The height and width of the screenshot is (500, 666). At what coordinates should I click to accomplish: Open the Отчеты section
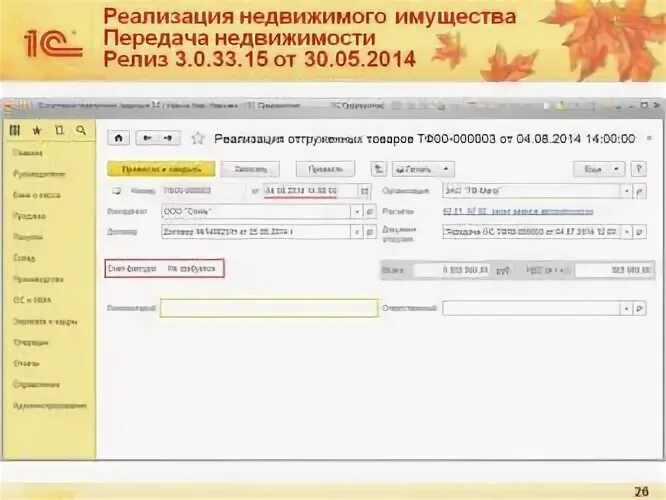pos(26,364)
